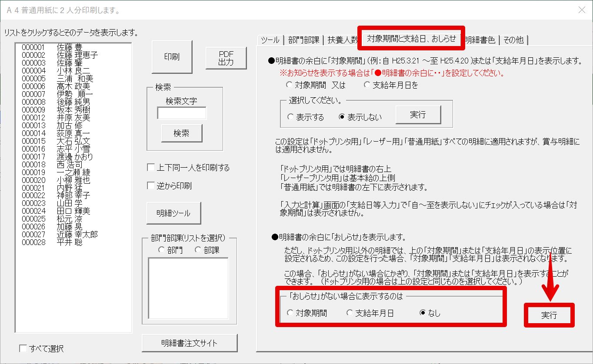
Task: Click the PDF出力 button
Action: pyautogui.click(x=226, y=58)
